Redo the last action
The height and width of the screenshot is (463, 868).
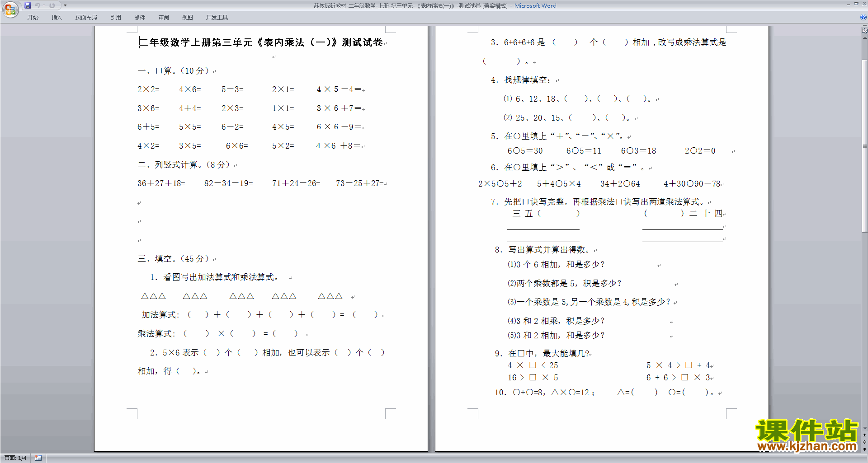[x=52, y=5]
